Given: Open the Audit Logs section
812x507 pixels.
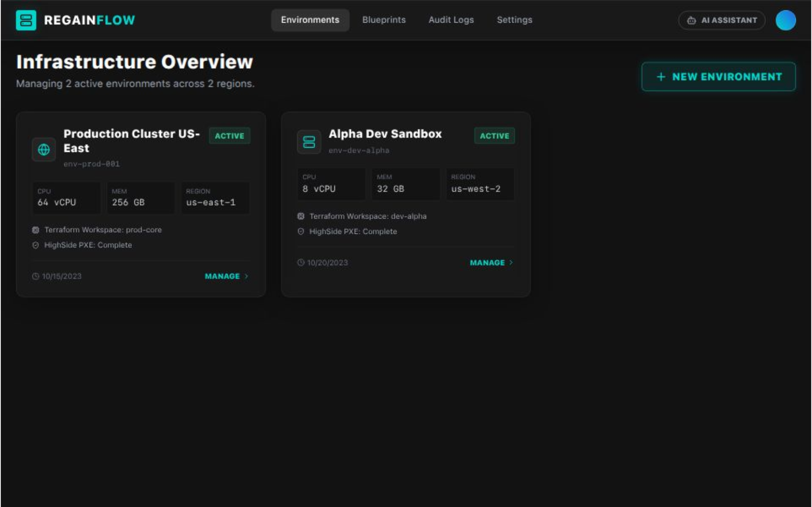Looking at the screenshot, I should pos(451,20).
